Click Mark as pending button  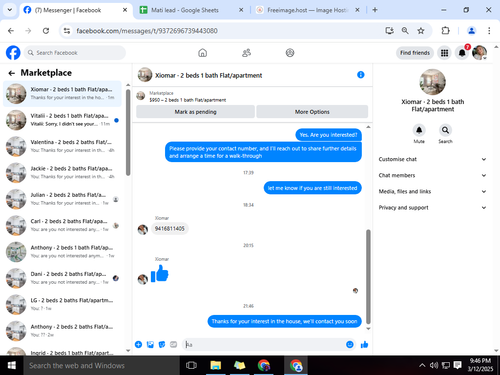pyautogui.click(x=195, y=112)
